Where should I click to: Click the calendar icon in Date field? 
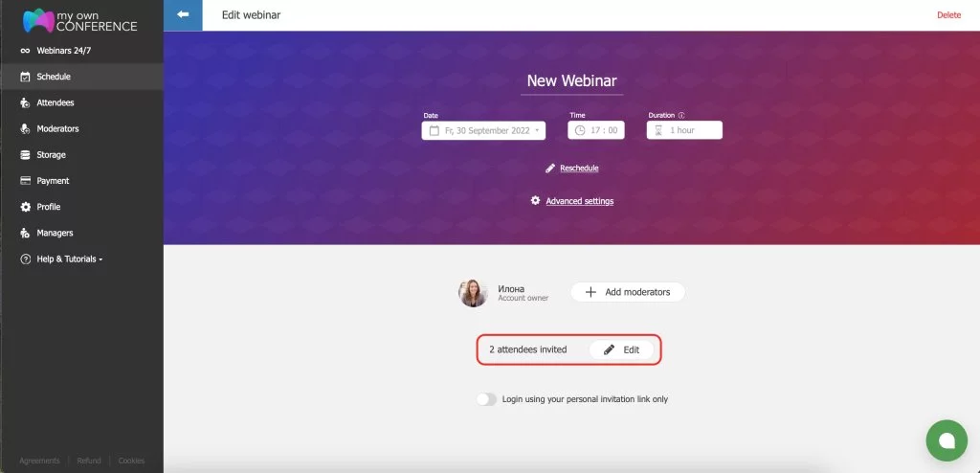tap(434, 130)
